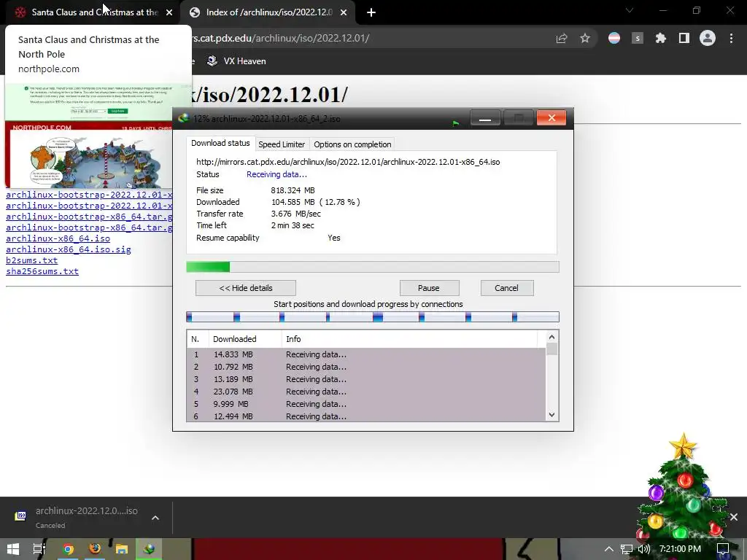Viewport: 747px width, 560px height.
Task: Toggle the Chrome side panel icon
Action: (684, 39)
